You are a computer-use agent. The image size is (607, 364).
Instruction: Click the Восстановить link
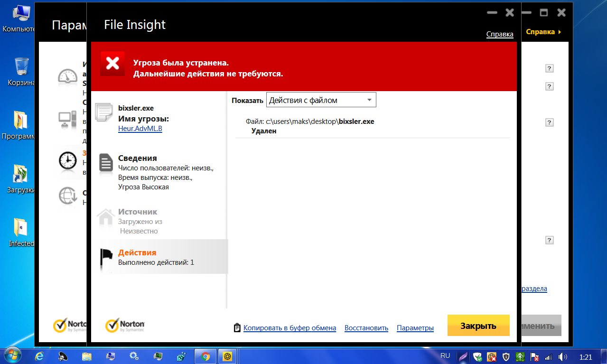pyautogui.click(x=366, y=328)
